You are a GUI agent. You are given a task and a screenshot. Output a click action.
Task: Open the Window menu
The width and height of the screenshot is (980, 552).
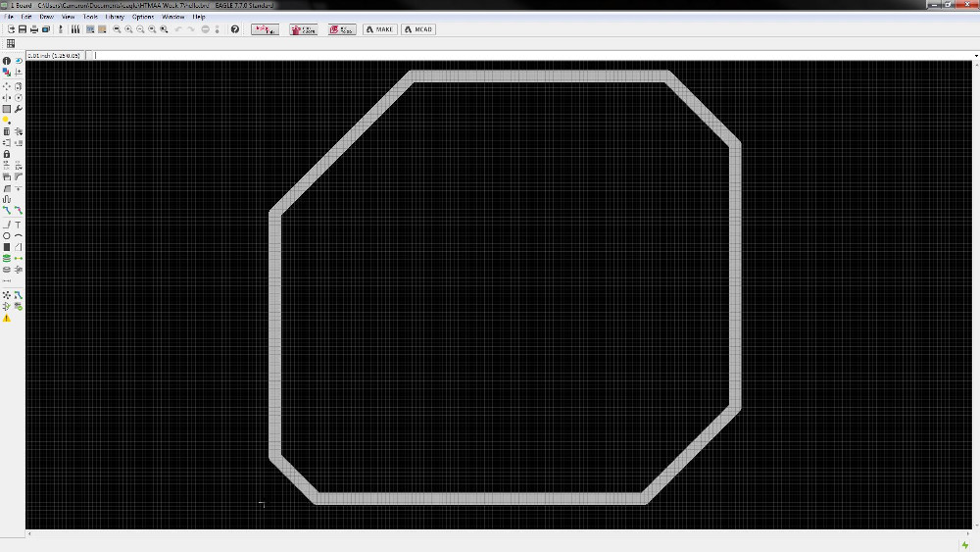(x=173, y=17)
